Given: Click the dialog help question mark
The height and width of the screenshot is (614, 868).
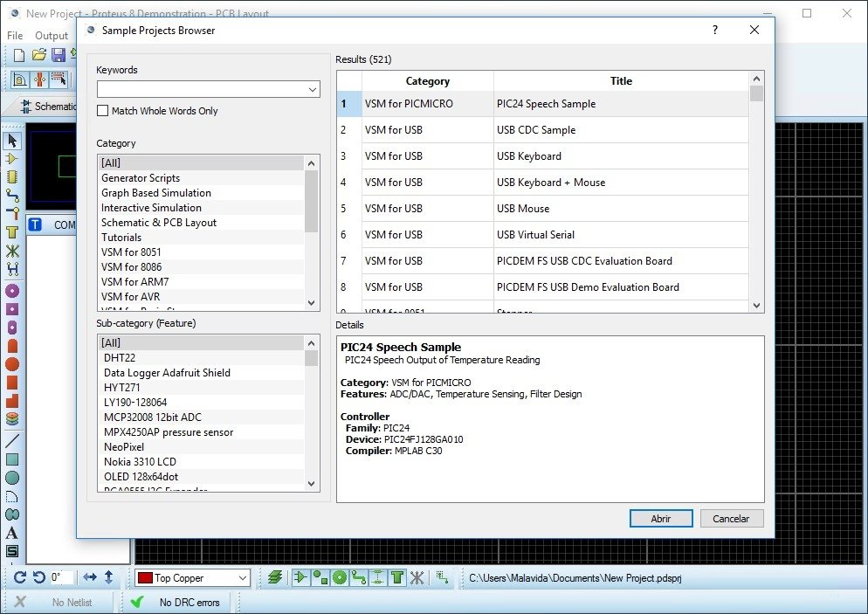Looking at the screenshot, I should [x=715, y=30].
